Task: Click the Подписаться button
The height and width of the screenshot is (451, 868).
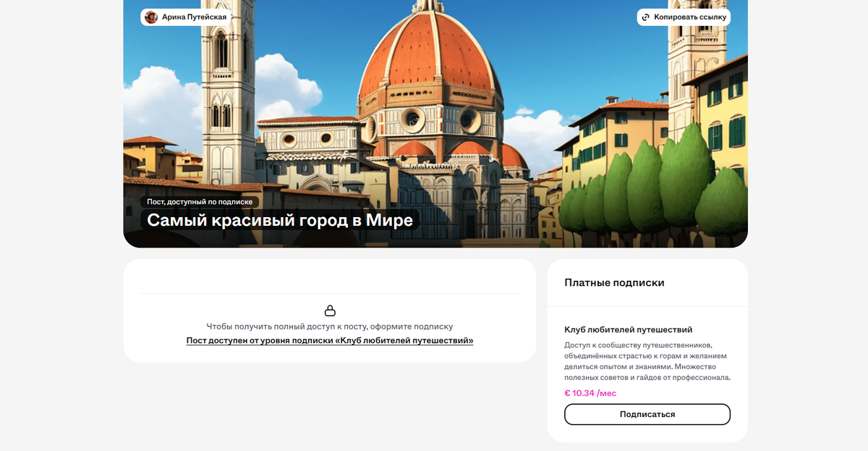Action: tap(647, 414)
